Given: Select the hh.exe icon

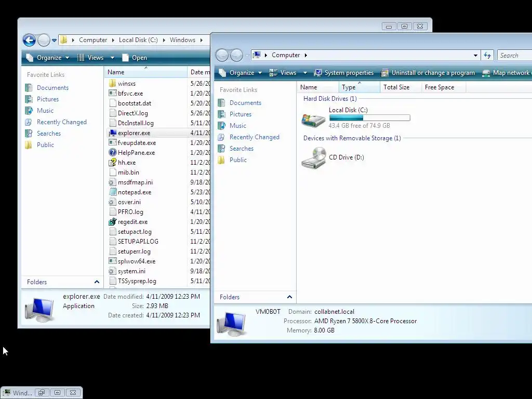Looking at the screenshot, I should click(112, 163).
